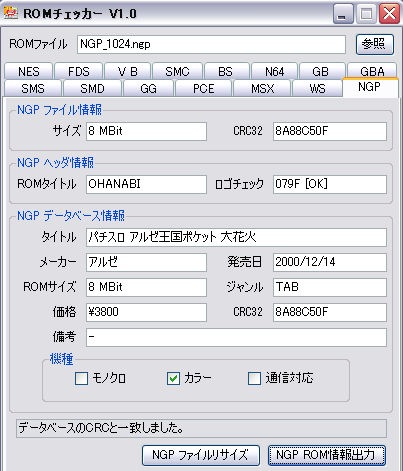This screenshot has height=471, width=403.
Task: Click the NGP ファイルリサイズ button
Action: point(201,455)
